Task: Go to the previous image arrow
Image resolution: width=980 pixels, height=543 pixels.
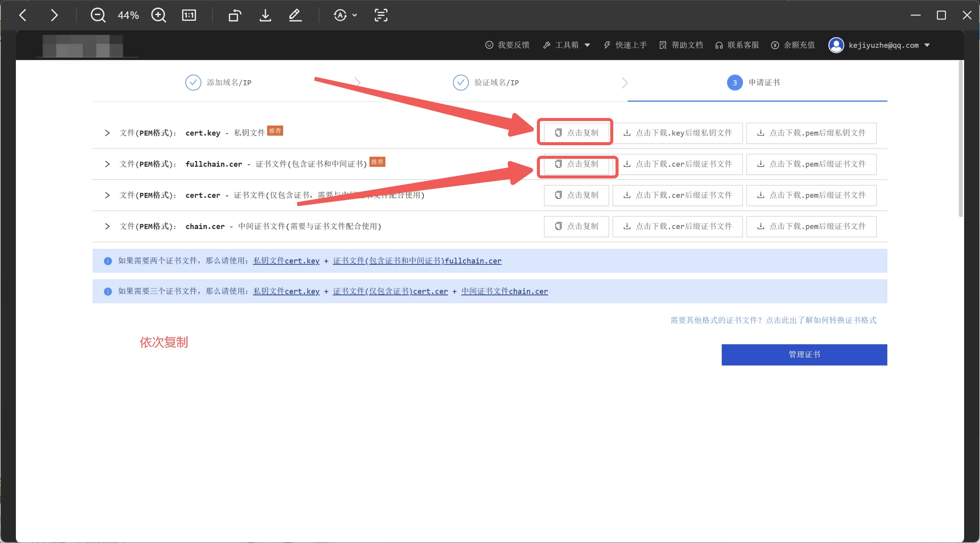Action: 23,15
